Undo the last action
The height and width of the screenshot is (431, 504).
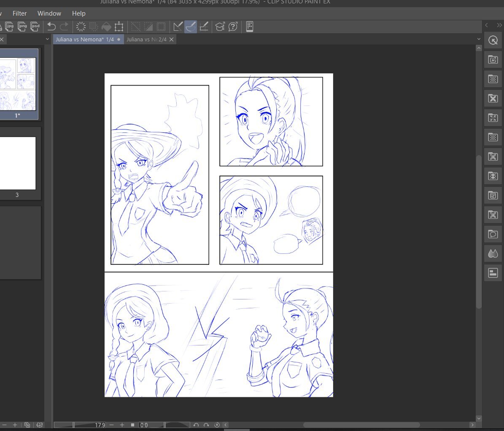[51, 26]
